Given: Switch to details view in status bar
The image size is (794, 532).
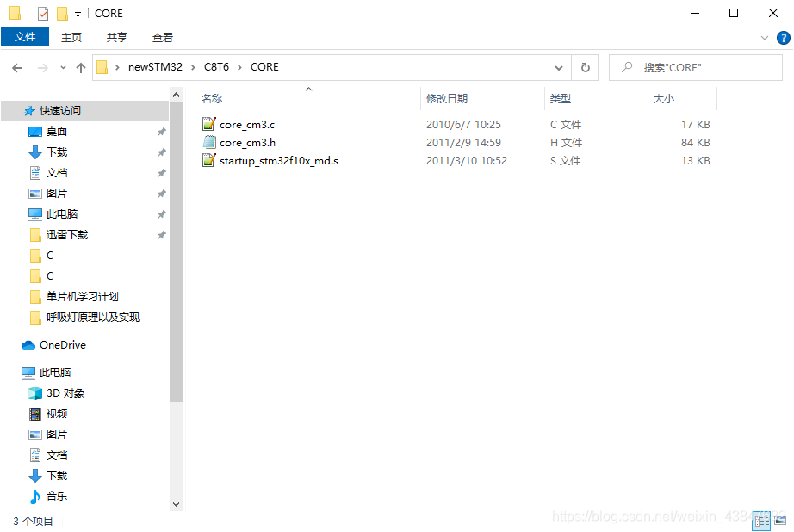Looking at the screenshot, I should pyautogui.click(x=761, y=522).
